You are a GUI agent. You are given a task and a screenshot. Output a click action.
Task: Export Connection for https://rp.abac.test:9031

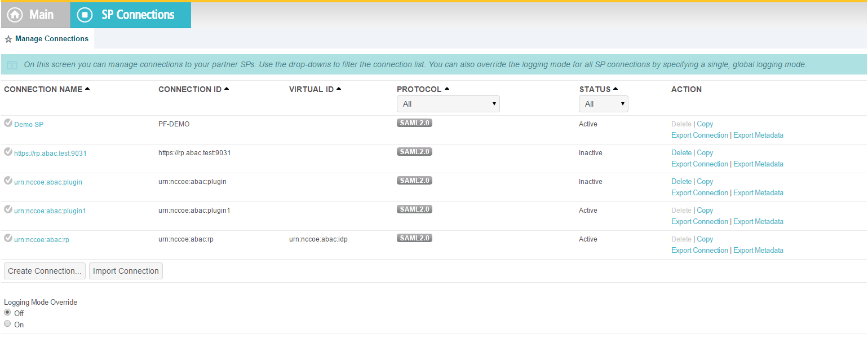point(699,164)
